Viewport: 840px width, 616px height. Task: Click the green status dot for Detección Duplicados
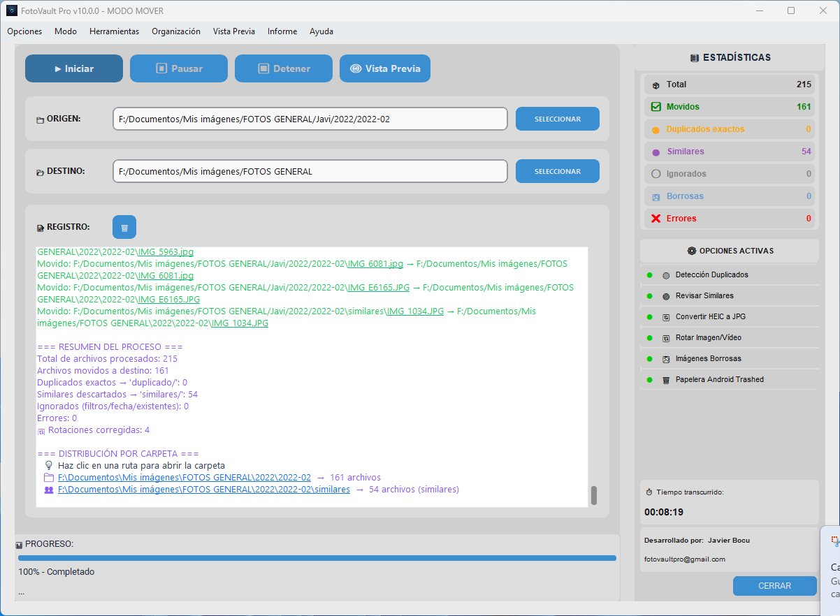(649, 275)
